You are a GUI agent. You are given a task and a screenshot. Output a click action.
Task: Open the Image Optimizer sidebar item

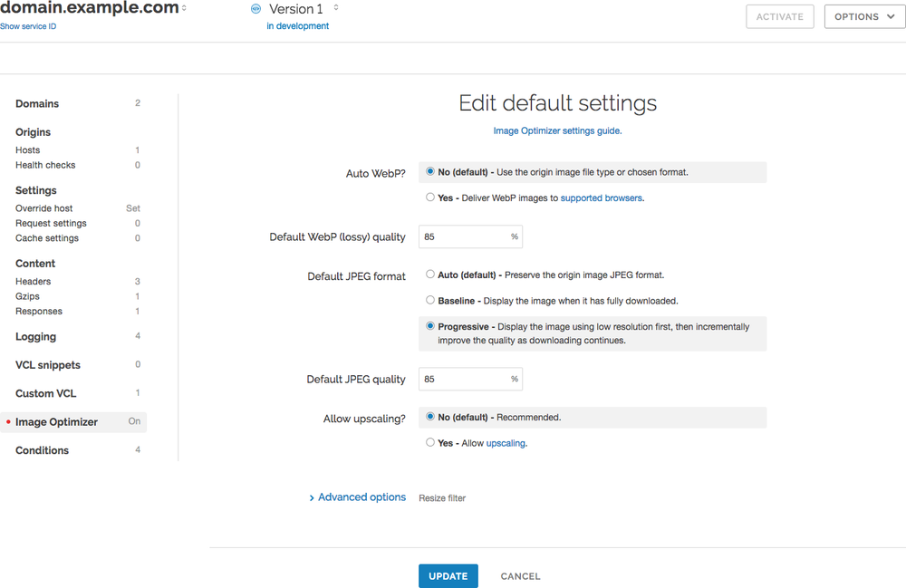(x=56, y=422)
